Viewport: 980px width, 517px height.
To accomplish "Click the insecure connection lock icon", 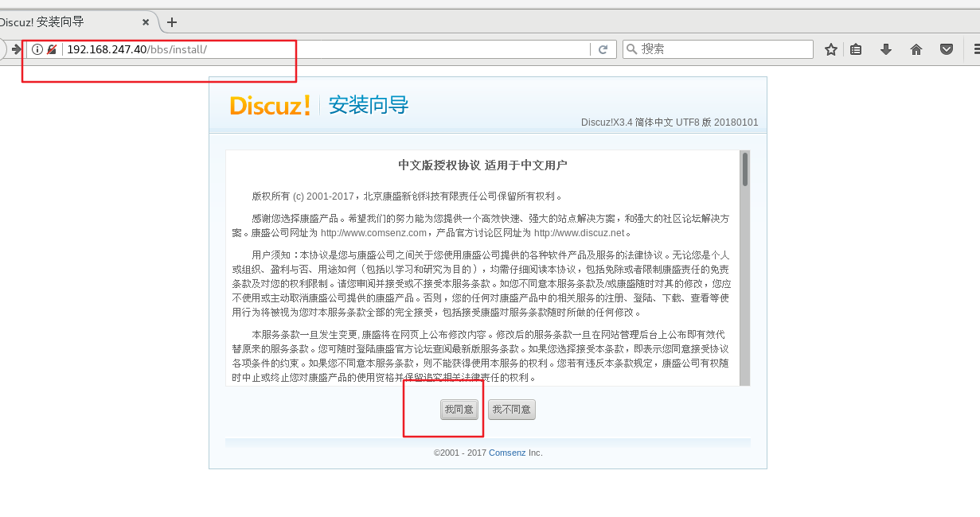I will click(x=52, y=49).
